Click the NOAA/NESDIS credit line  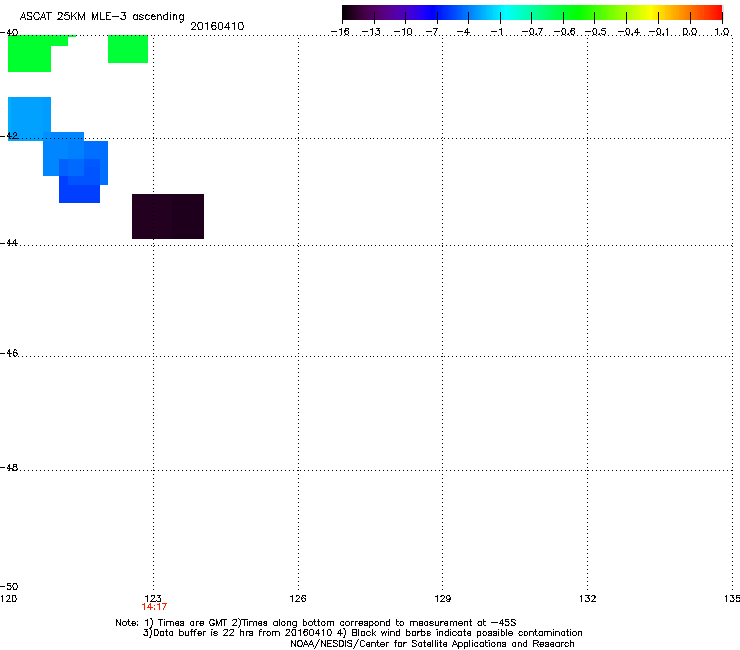[x=432, y=644]
